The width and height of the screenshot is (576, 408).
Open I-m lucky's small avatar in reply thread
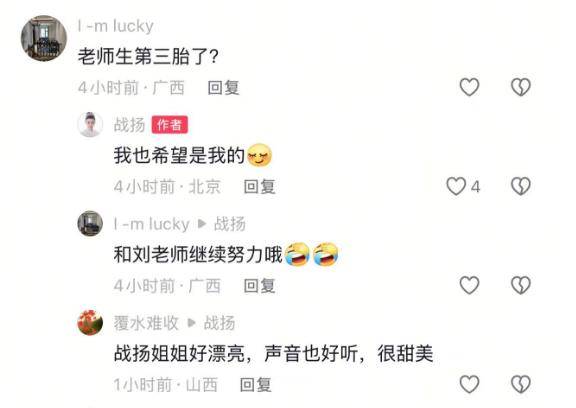90,223
